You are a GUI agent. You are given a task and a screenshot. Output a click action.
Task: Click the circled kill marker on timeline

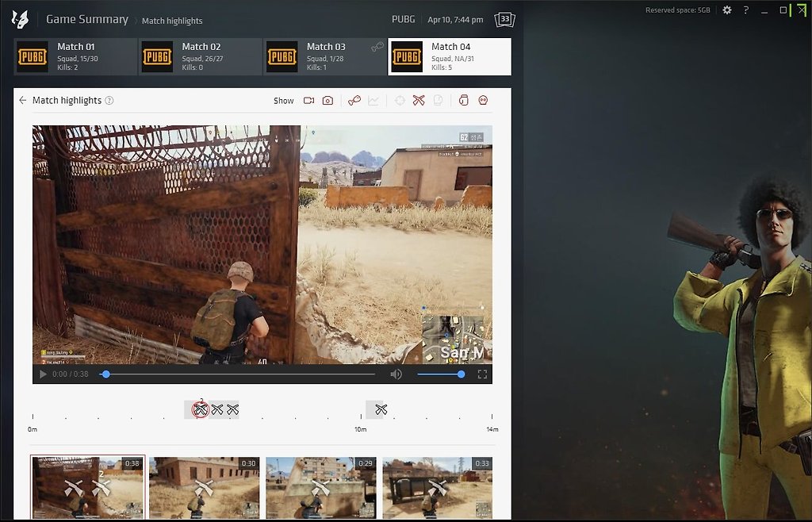tap(201, 409)
